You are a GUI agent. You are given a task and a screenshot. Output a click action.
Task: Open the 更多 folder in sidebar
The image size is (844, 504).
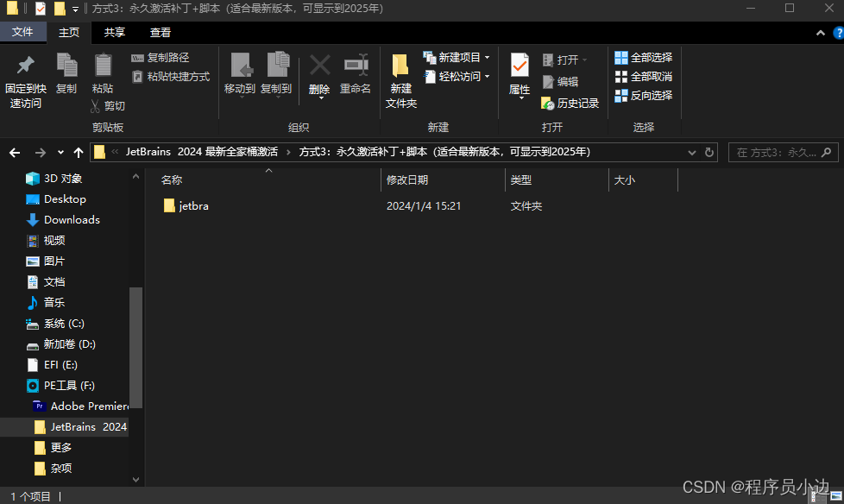53,447
